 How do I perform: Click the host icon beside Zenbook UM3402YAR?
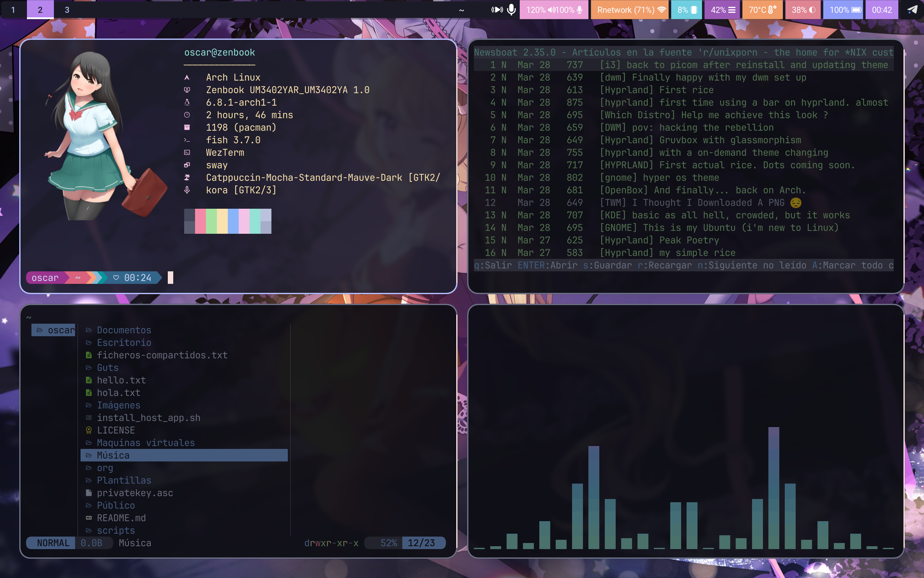[x=187, y=90]
